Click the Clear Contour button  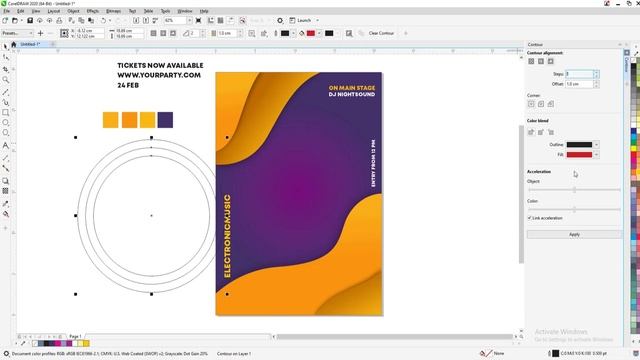[x=381, y=33]
